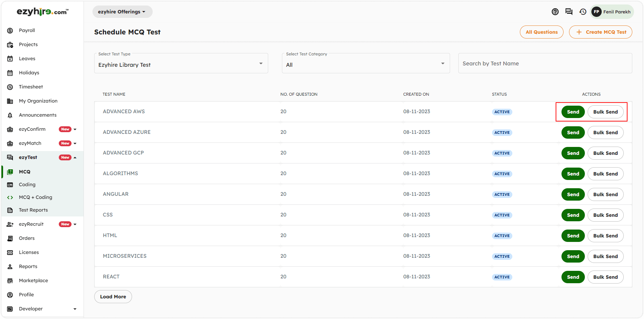Click the Reports person icon
The height and width of the screenshot is (319, 644).
tap(10, 267)
